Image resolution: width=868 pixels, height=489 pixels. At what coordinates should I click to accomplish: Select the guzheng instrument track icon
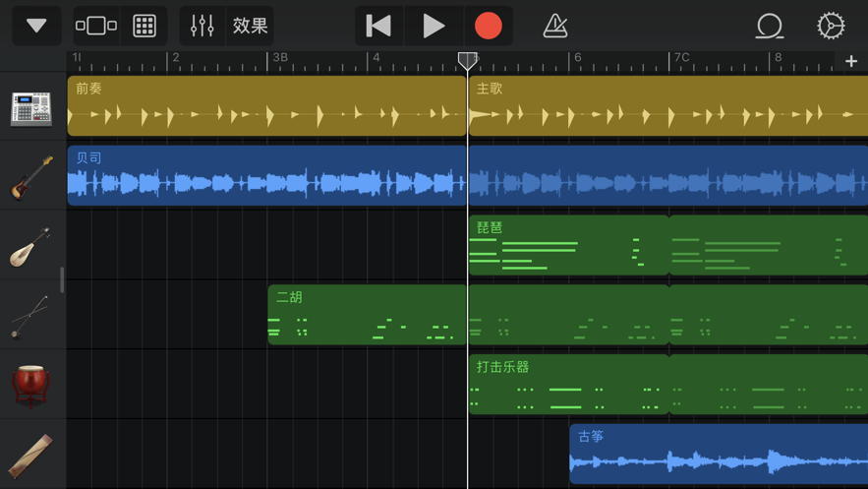tap(31, 455)
